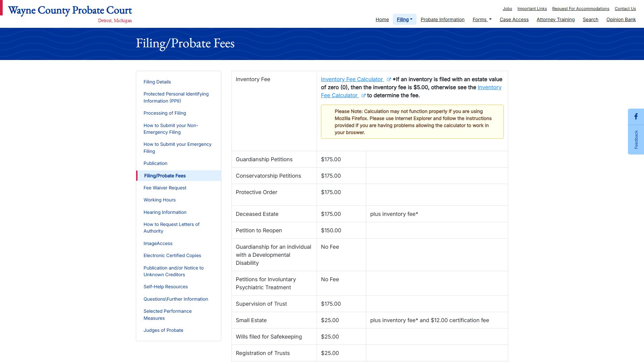The width and height of the screenshot is (644, 362).
Task: Click the external link icon beside Inventory Fee Calculator
Action: (x=389, y=79)
